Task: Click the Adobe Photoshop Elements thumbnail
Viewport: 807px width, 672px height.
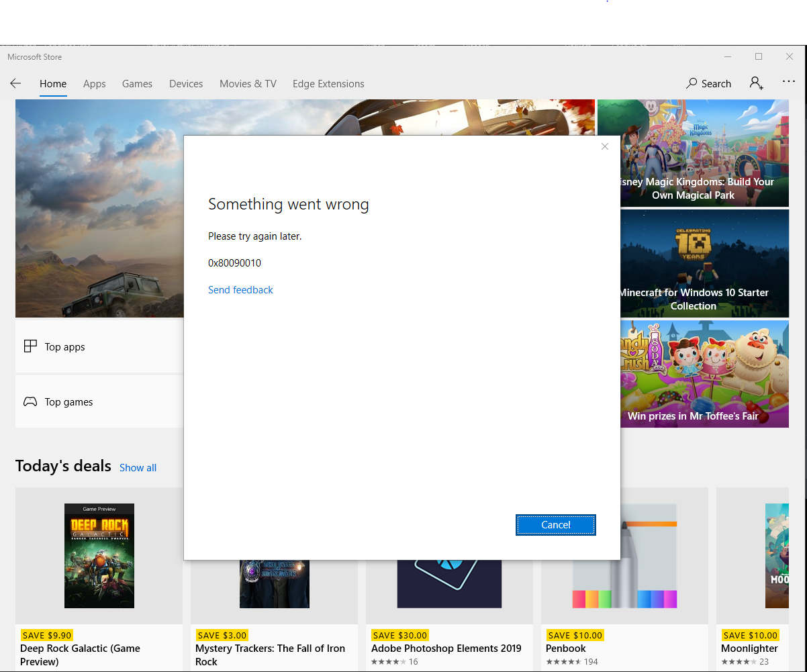Action: (x=449, y=584)
